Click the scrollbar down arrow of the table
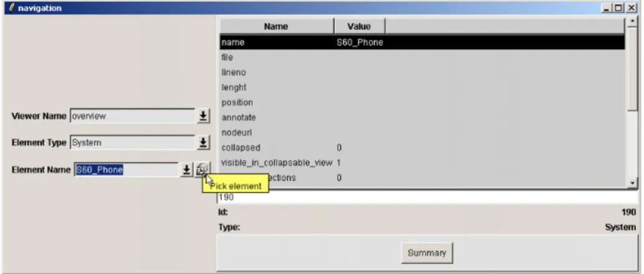This screenshot has width=644, height=274. pos(633,183)
